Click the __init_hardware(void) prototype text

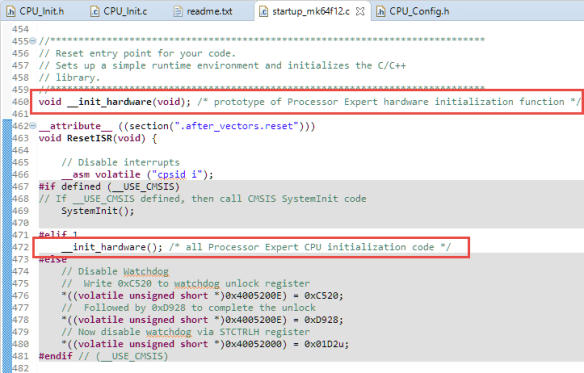pyautogui.click(x=129, y=102)
